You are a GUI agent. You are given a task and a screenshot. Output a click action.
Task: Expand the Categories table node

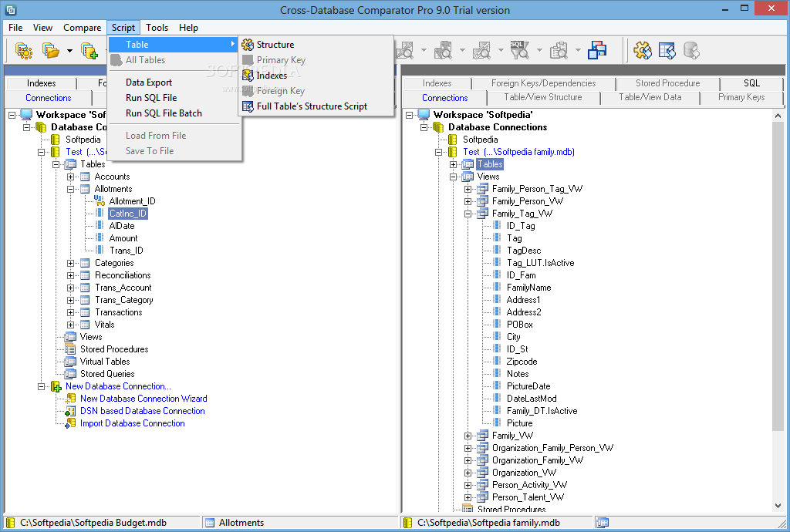(x=70, y=263)
